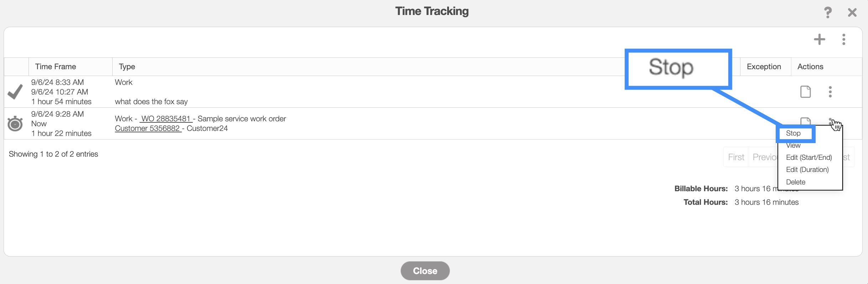Click the help question mark icon
This screenshot has height=284, width=868.
pyautogui.click(x=828, y=12)
